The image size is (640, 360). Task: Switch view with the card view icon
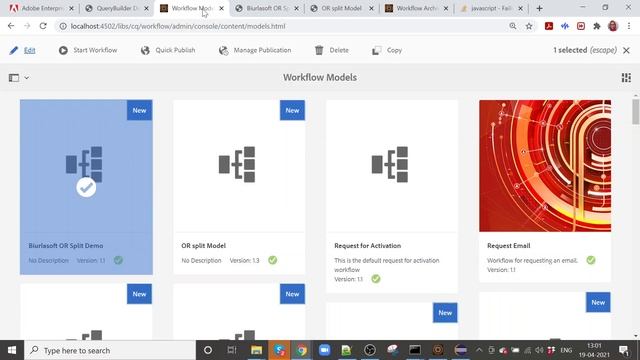point(626,78)
